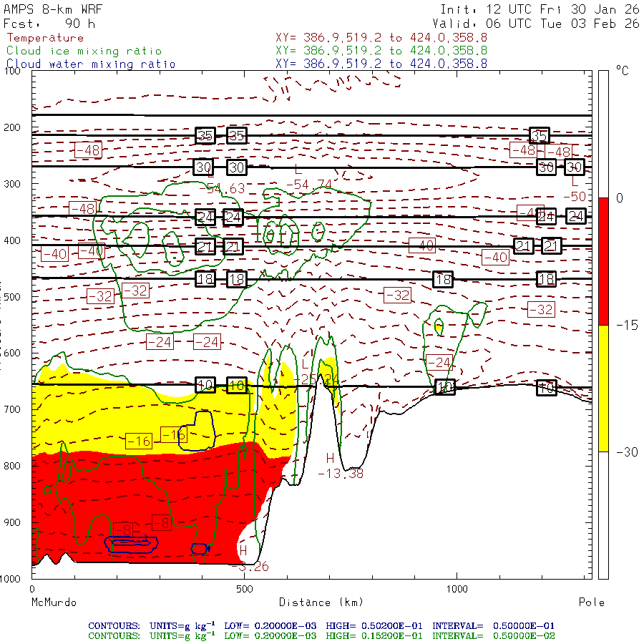The height and width of the screenshot is (644, 644).
Task: Select the green "Cloud ice mixing ratio" label
Action: [x=84, y=51]
